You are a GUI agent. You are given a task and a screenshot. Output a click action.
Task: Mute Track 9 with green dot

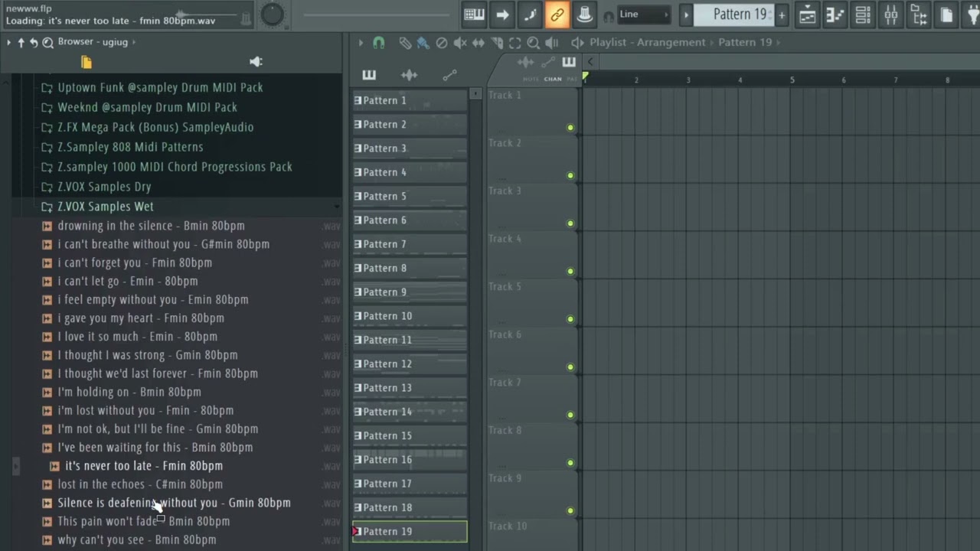pyautogui.click(x=570, y=510)
